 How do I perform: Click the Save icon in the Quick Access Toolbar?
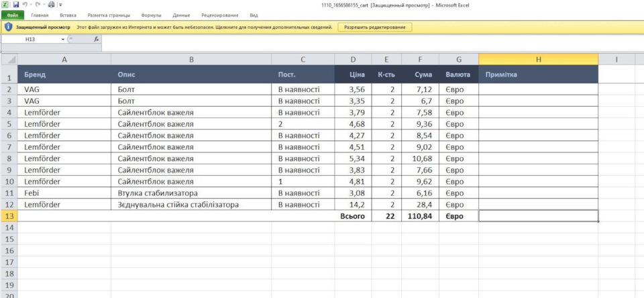(16, 5)
